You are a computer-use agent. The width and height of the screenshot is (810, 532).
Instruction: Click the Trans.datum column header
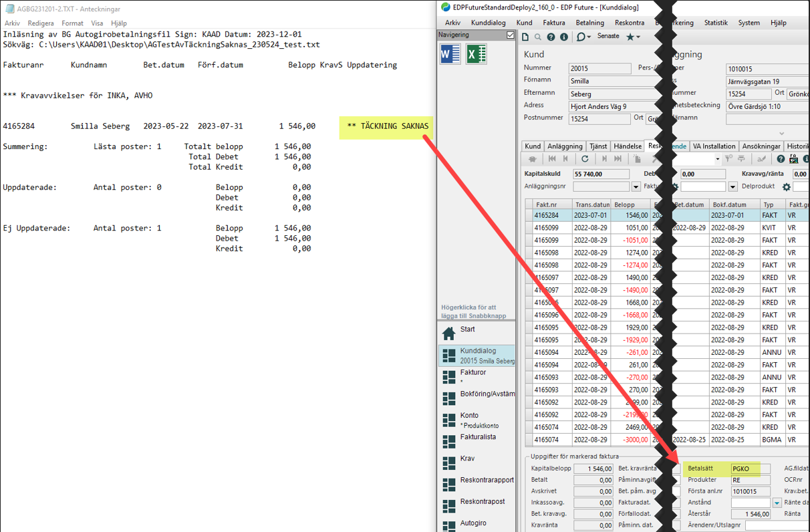591,204
